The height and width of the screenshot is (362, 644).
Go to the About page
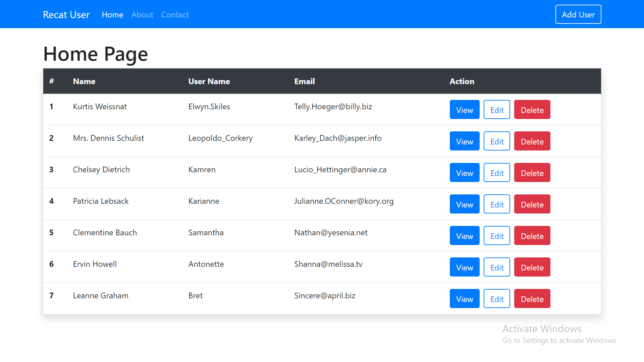[x=142, y=15]
